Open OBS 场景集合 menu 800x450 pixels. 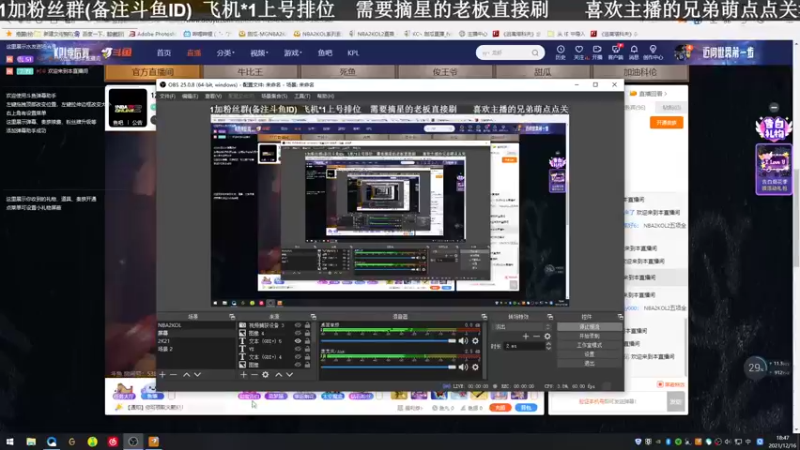(273, 96)
